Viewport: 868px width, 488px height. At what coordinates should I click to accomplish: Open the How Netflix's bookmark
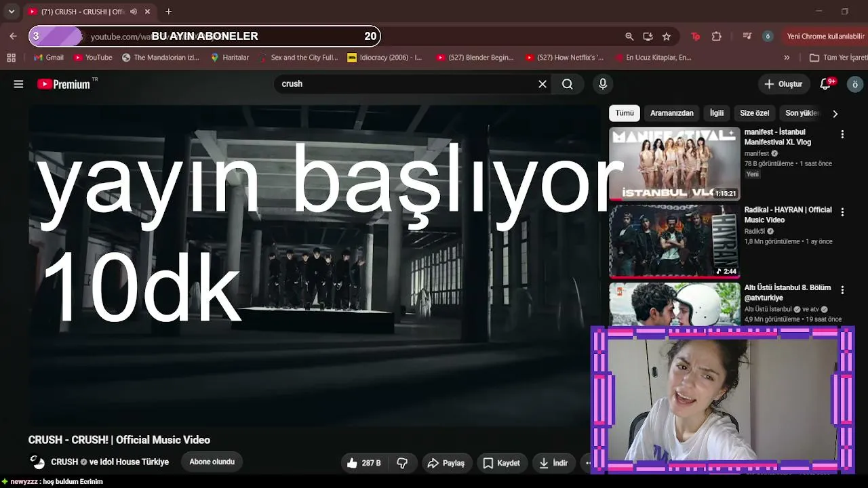564,58
